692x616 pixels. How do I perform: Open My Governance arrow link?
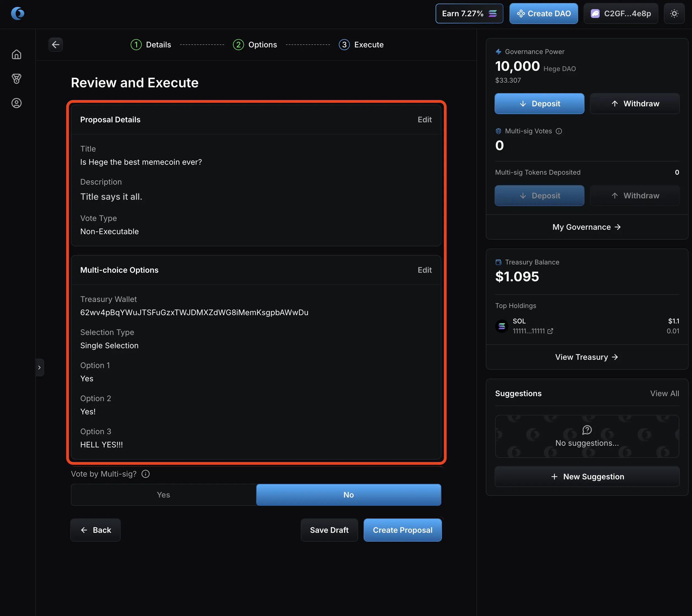pos(587,227)
